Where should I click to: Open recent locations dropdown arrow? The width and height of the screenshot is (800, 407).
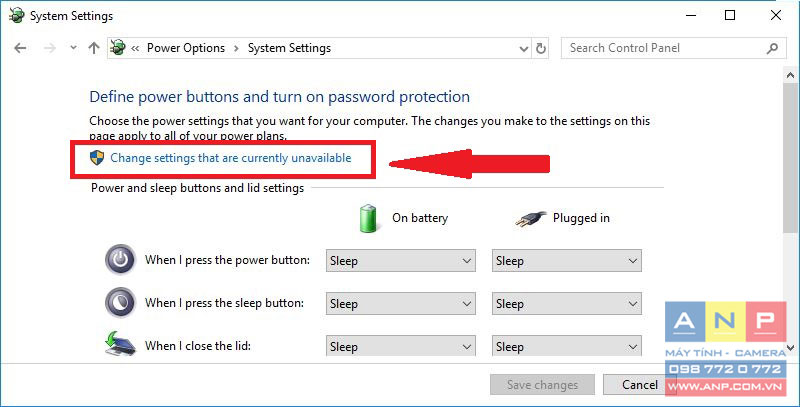pyautogui.click(x=73, y=48)
